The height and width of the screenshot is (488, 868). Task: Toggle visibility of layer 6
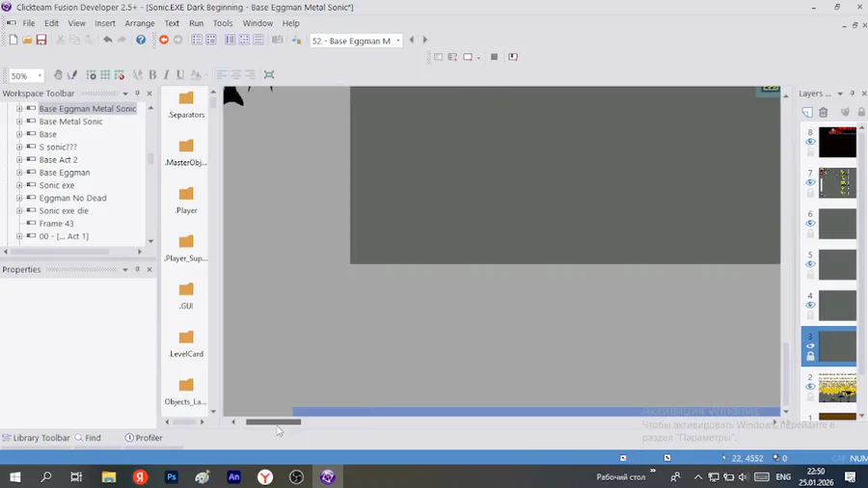tap(810, 223)
